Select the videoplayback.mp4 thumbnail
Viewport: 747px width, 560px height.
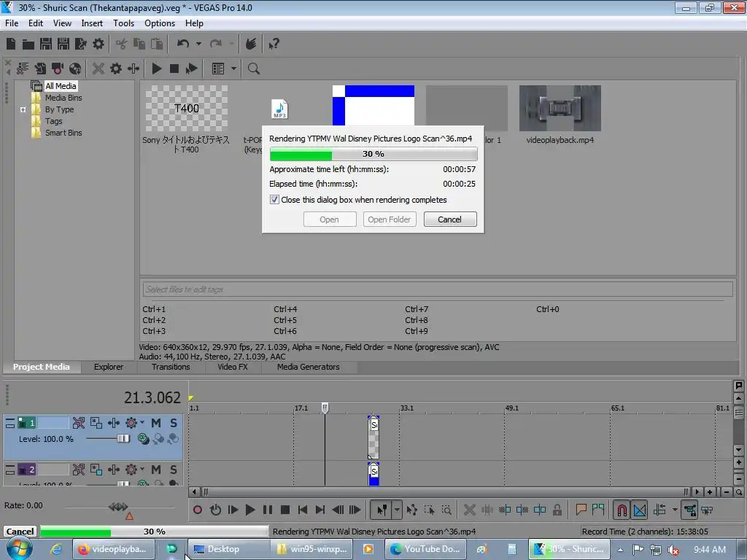pyautogui.click(x=560, y=108)
